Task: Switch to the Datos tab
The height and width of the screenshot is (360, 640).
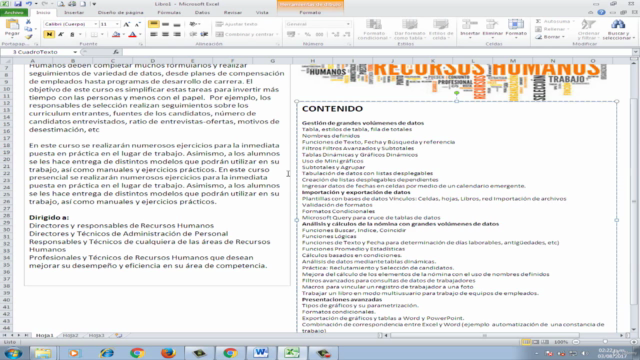Action: click(202, 13)
